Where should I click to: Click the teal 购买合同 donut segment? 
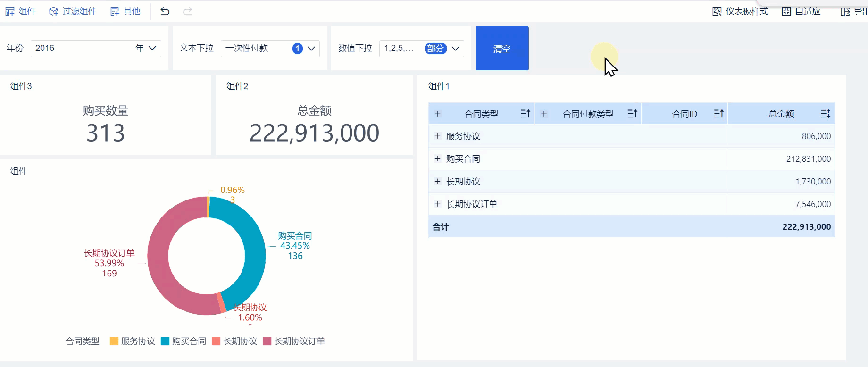coord(255,250)
